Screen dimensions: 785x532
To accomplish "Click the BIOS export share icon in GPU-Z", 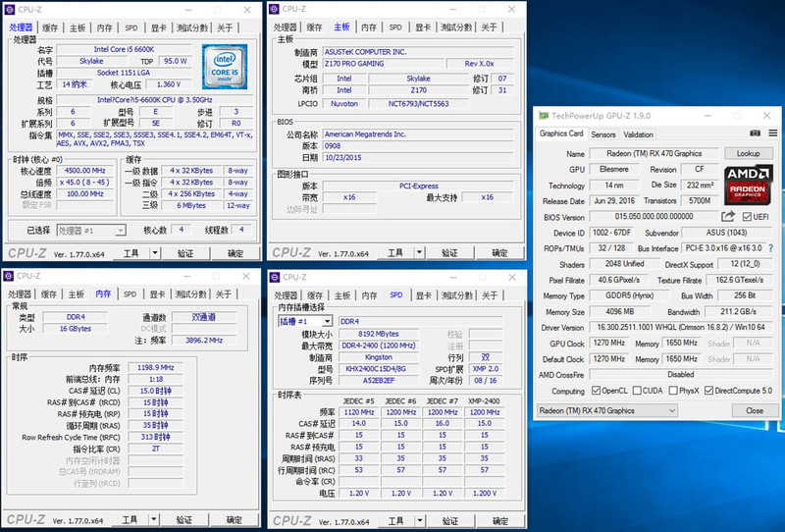I will pyautogui.click(x=728, y=216).
